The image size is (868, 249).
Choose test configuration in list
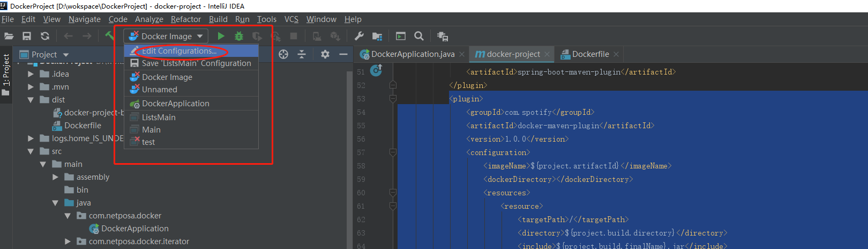coord(191,142)
